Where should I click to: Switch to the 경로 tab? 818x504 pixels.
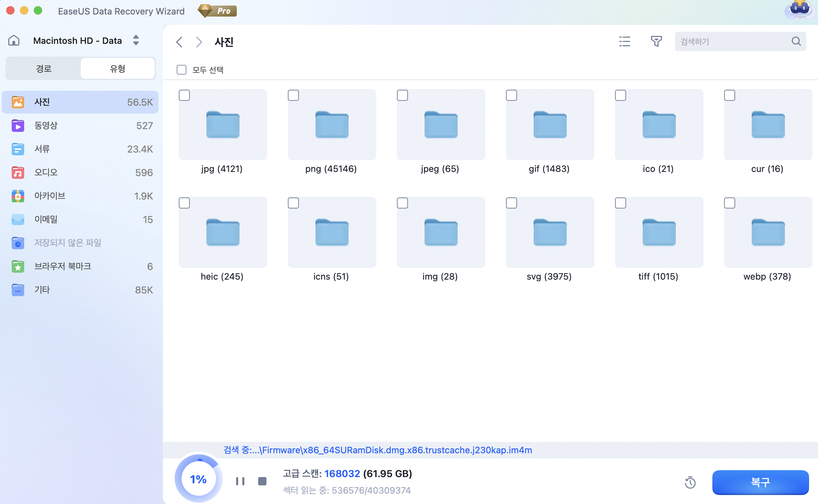click(x=43, y=68)
